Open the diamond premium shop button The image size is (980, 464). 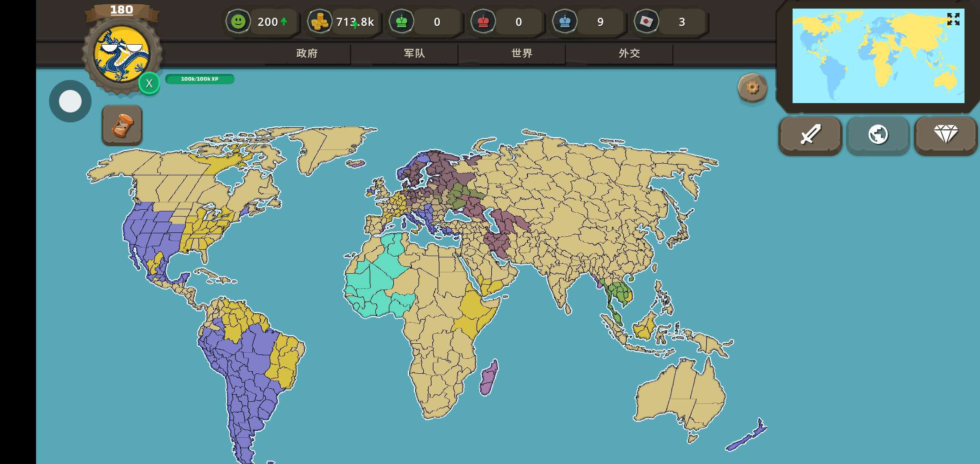[946, 135]
